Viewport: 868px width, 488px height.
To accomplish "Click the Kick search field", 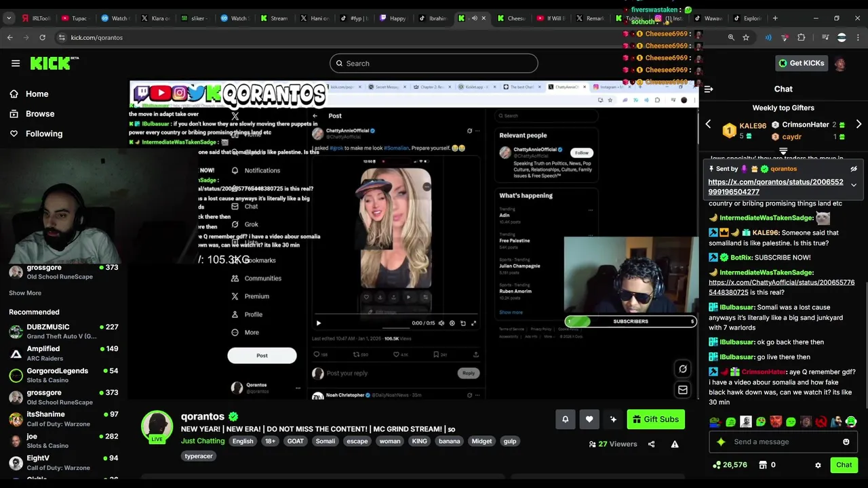I will pyautogui.click(x=434, y=63).
